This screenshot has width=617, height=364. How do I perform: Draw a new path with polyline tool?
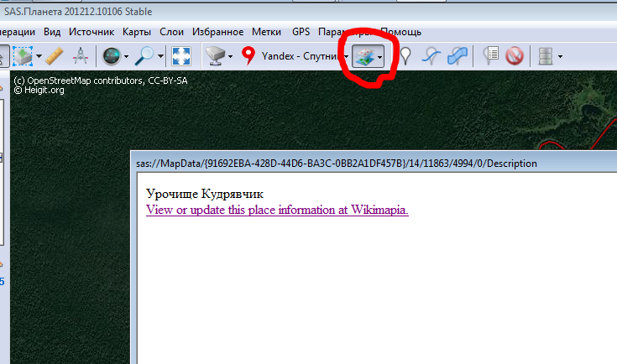tap(431, 56)
